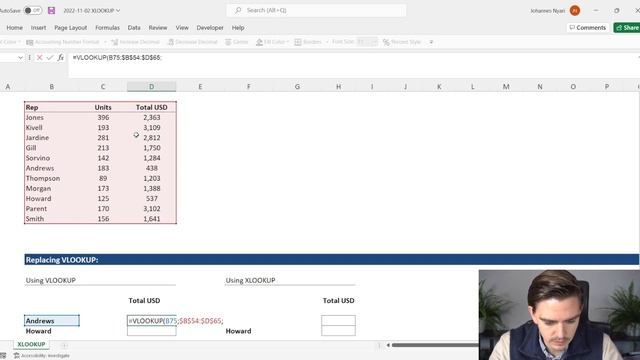Open the Font Size combo box
The height and width of the screenshot is (360, 640).
click(x=367, y=42)
